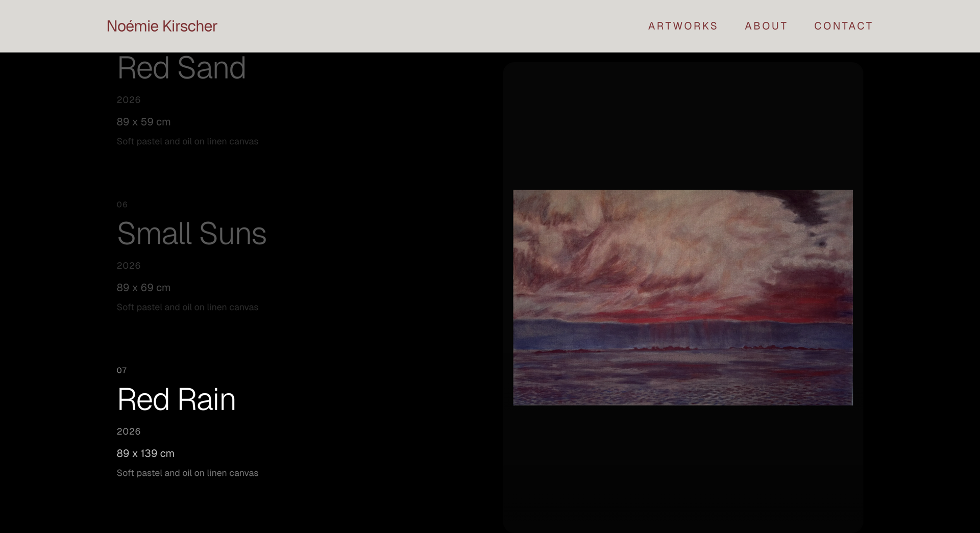
Task: Click the 89 x 69 cm dimensions
Action: point(143,288)
